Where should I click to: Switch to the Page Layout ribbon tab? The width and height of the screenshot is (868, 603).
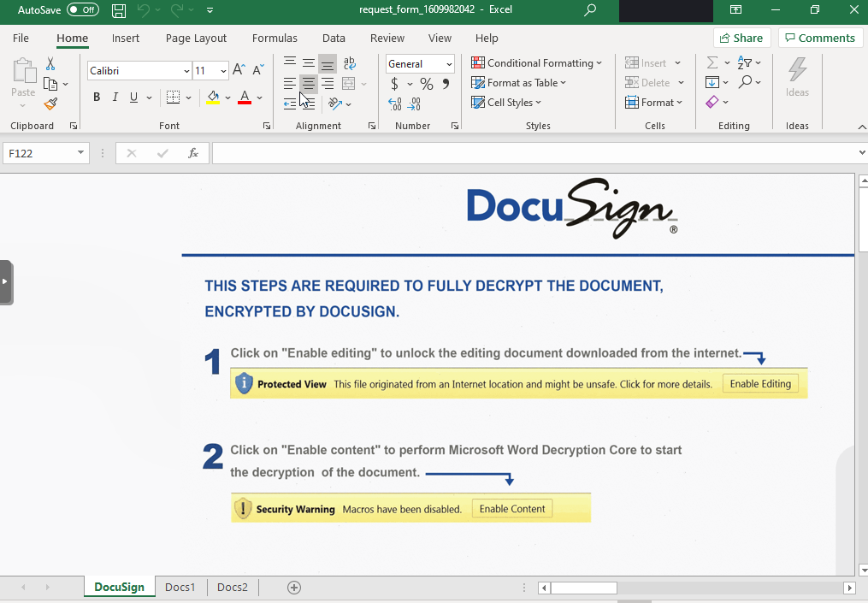(x=196, y=38)
